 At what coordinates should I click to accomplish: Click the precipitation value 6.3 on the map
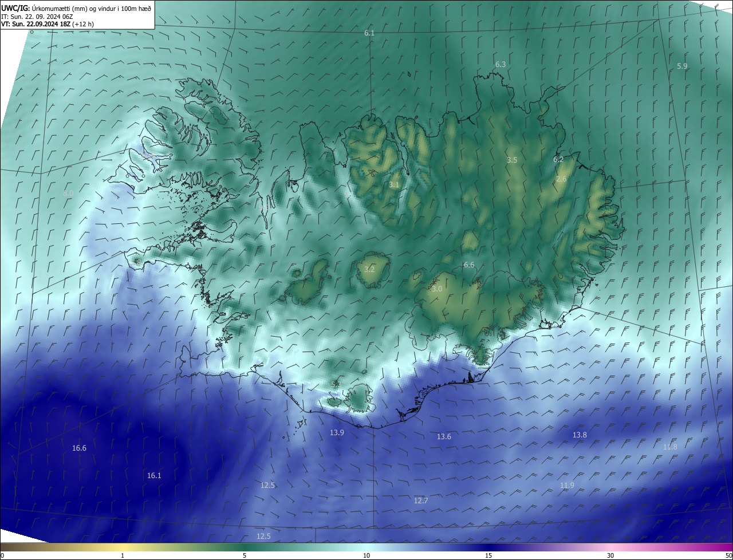[501, 65]
